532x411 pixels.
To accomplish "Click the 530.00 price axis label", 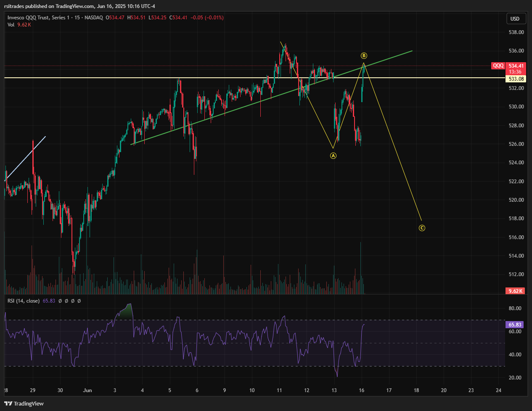I will 516,107.
